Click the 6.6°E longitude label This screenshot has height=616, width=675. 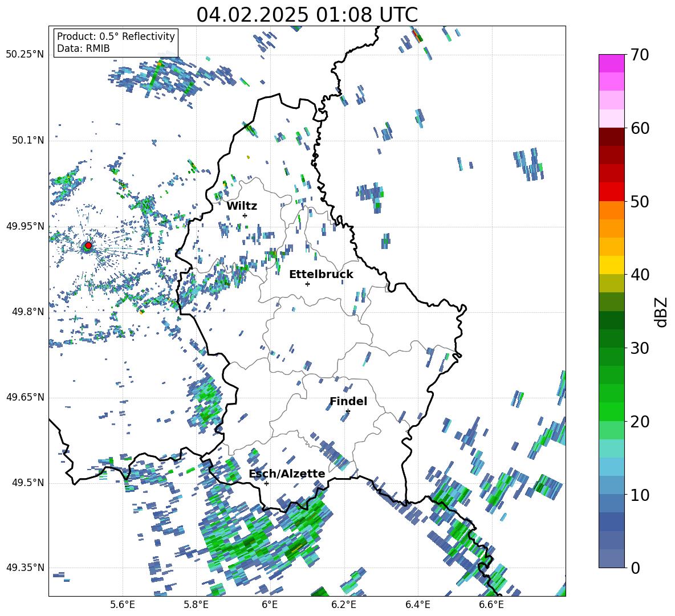pos(491,605)
